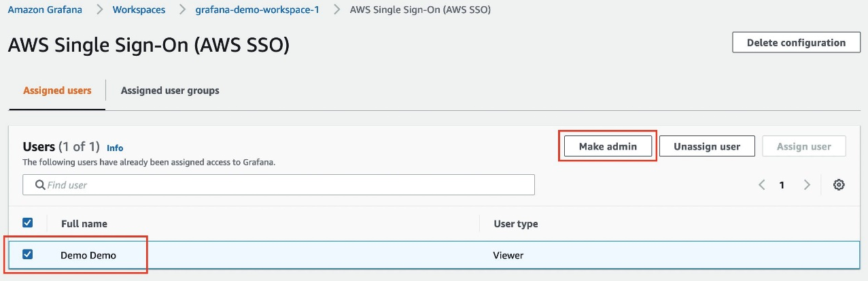Screen dimensions: 868x281
Task: Select the Demo Demo name cell
Action: pos(88,255)
